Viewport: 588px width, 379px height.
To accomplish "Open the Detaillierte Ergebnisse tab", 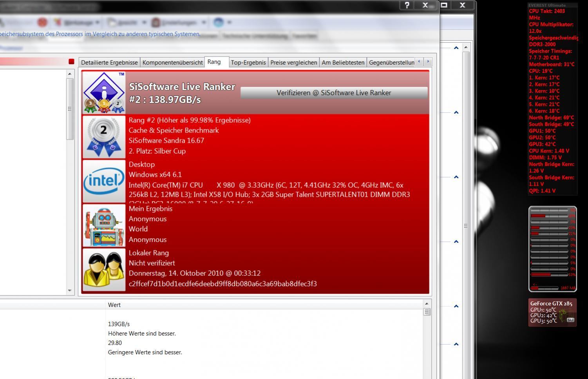I will (109, 62).
